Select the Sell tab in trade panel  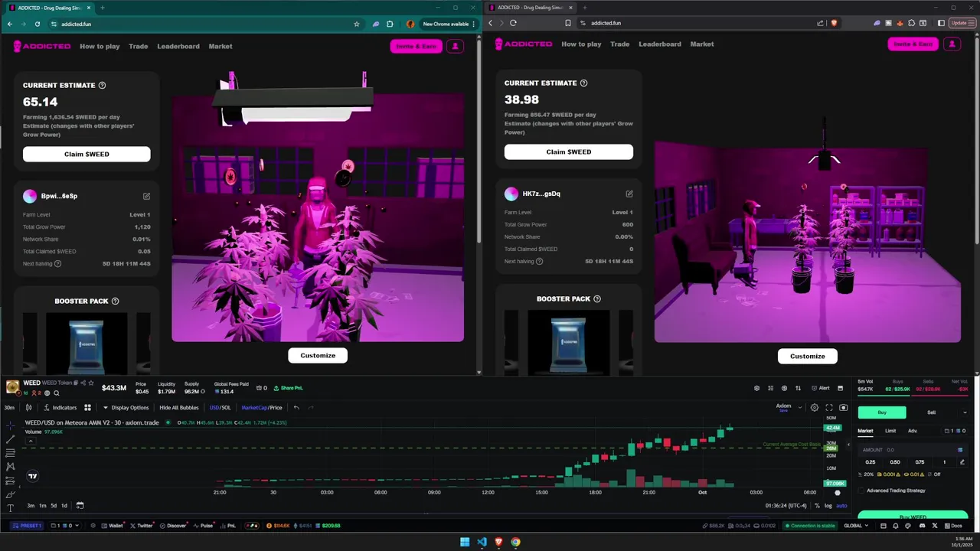(x=931, y=412)
